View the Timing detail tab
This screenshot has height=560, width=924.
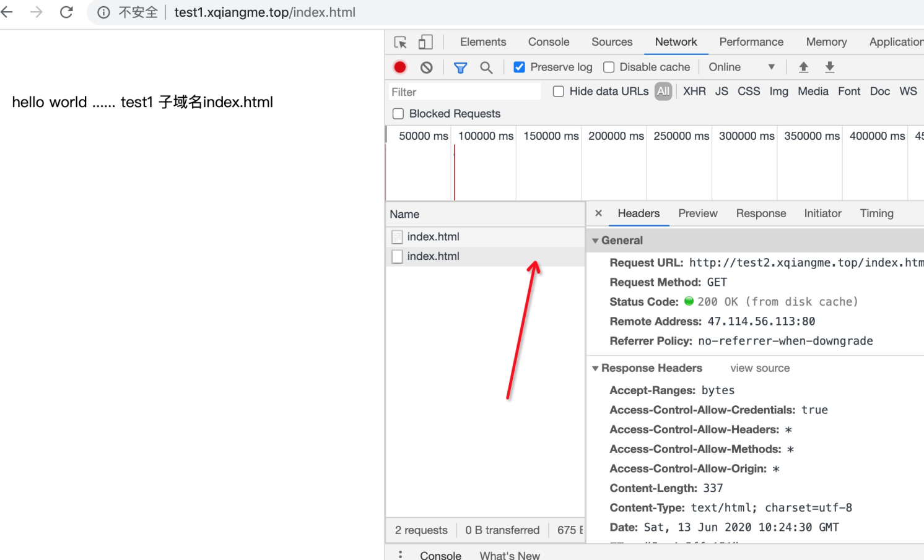pyautogui.click(x=876, y=213)
